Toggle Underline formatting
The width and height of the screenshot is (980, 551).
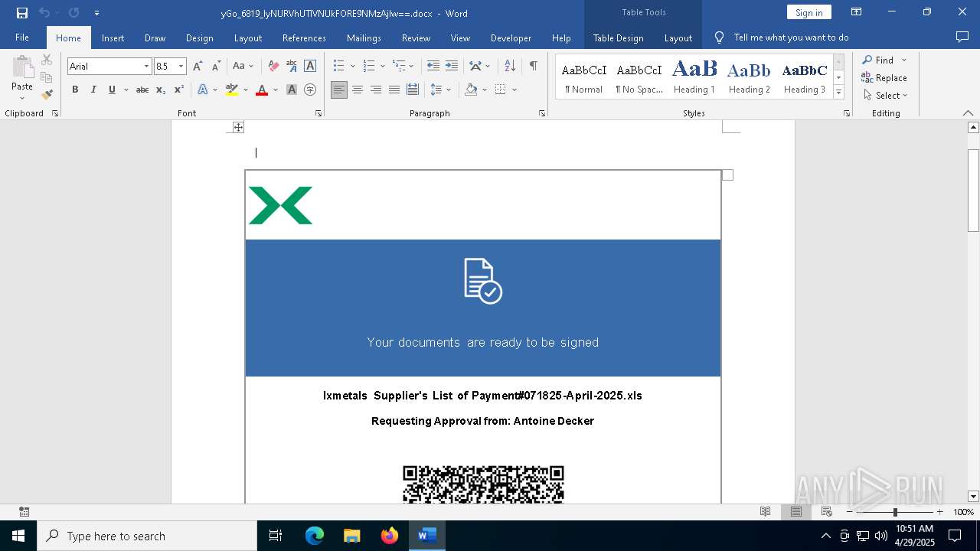pyautogui.click(x=112, y=90)
